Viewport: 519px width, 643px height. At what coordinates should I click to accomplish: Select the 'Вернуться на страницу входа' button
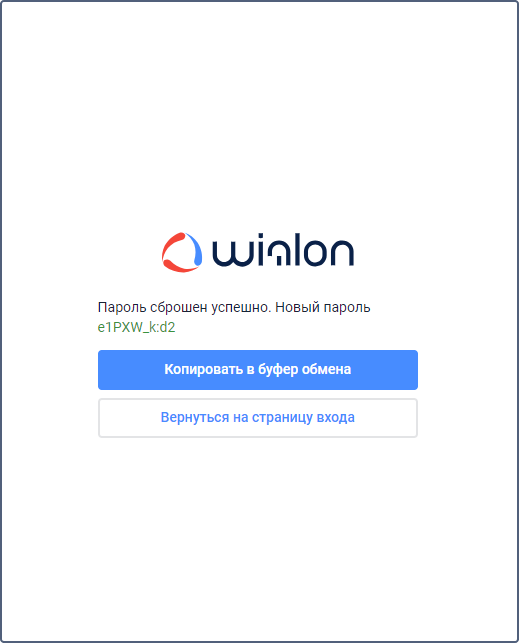pyautogui.click(x=258, y=417)
